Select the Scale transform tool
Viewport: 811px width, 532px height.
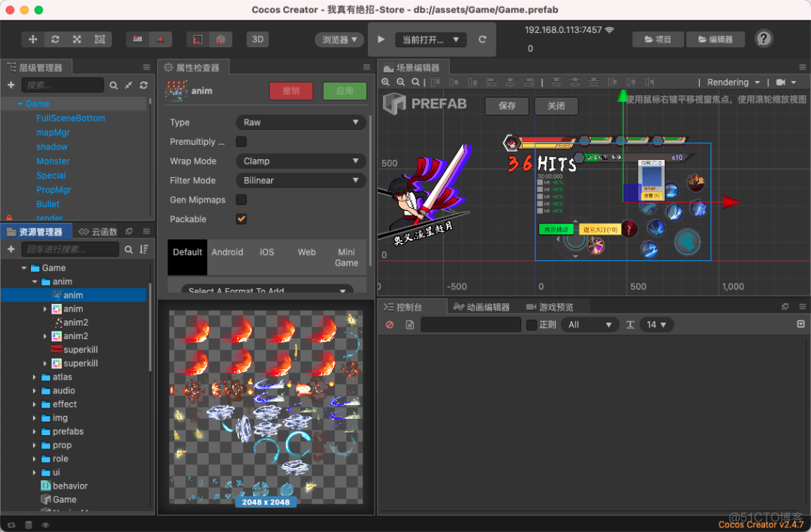pos(77,39)
